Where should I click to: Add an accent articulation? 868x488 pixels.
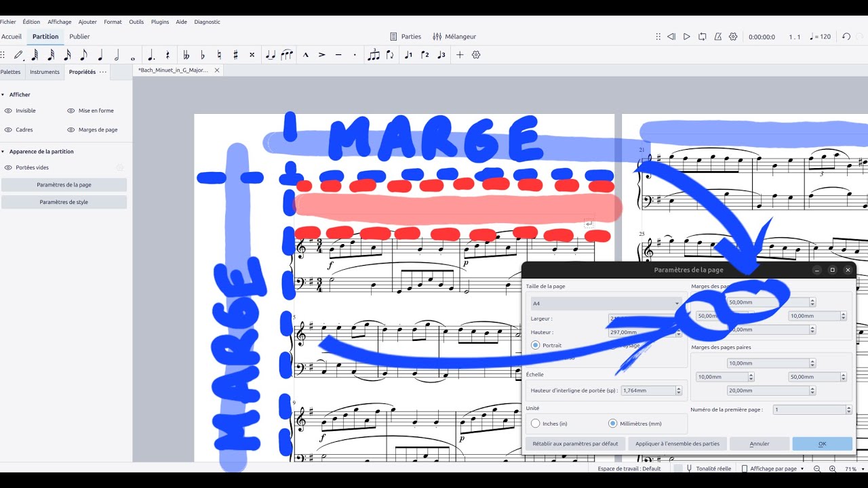tap(322, 55)
